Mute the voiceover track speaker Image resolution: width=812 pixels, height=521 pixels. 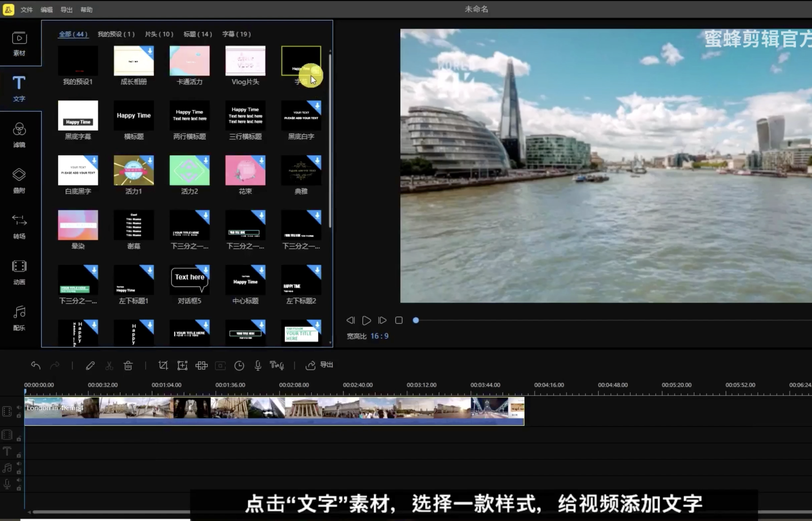(19, 480)
